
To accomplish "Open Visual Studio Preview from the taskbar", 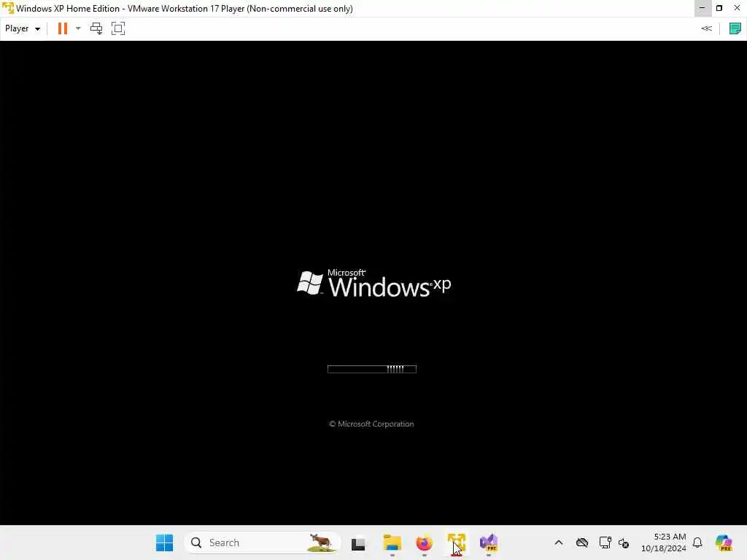I will (x=489, y=542).
